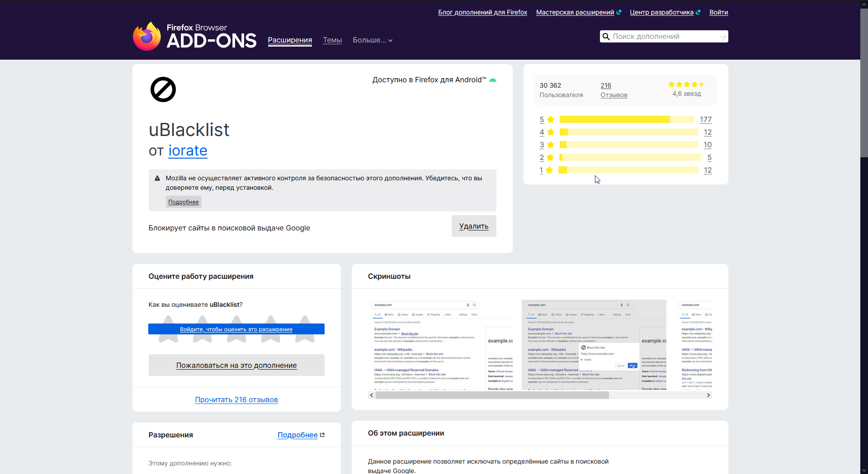Open Прочитать 216 отзывов
Viewport: 868px width, 474px height.
(236, 399)
